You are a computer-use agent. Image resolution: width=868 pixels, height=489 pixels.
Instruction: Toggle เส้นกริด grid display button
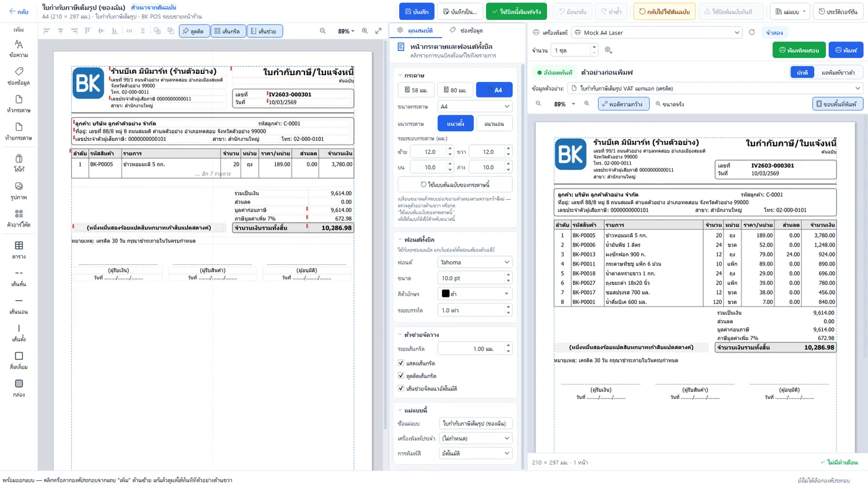point(228,31)
